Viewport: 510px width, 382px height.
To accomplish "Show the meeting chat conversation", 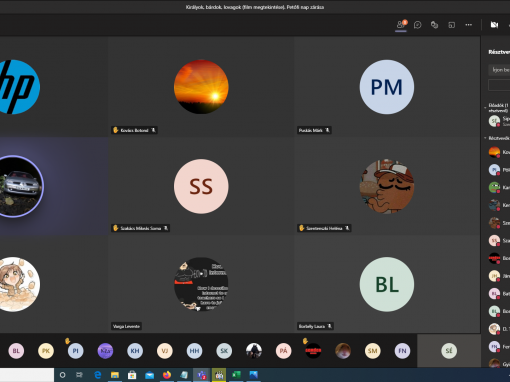I will pos(417,25).
